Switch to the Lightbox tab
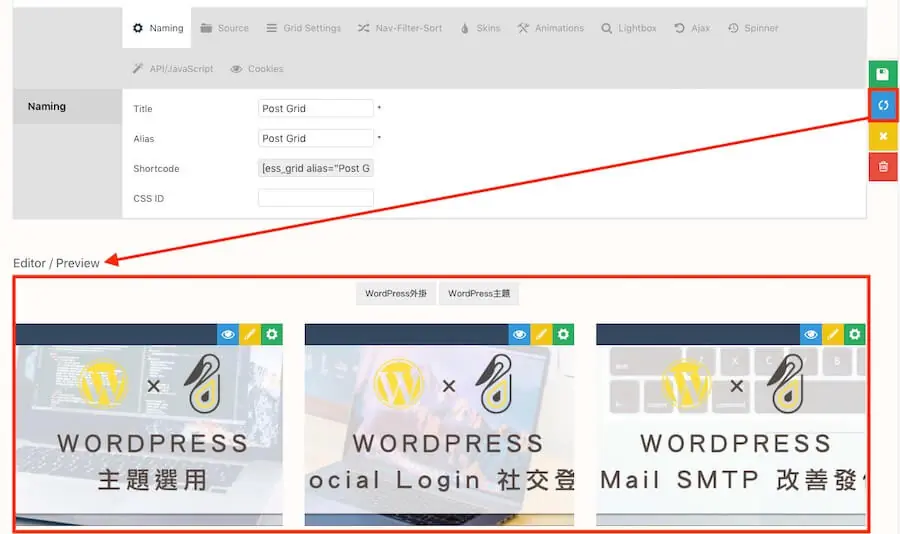This screenshot has width=900, height=534. 629,28
